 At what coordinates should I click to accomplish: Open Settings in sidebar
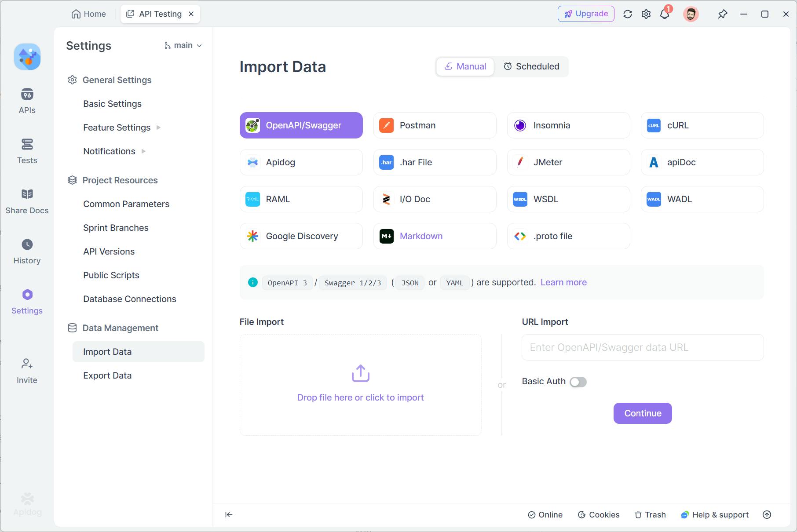[x=27, y=302]
